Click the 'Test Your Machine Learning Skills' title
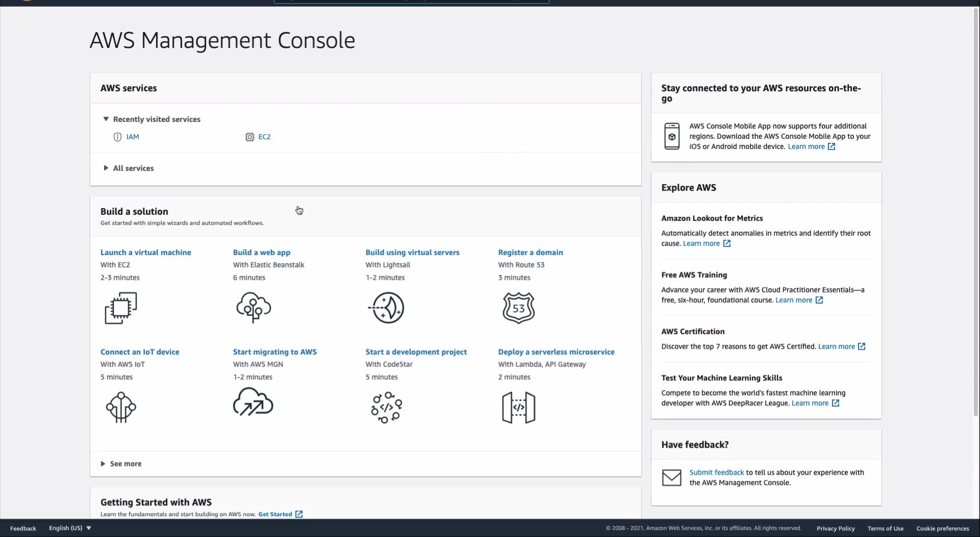Image resolution: width=980 pixels, height=537 pixels. 722,378
